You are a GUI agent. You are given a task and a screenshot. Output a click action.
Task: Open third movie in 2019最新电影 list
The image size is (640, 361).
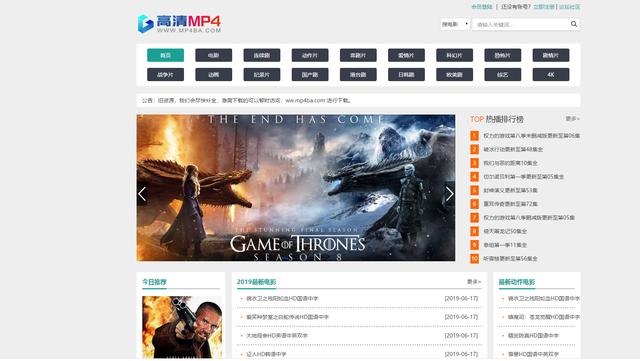click(277, 336)
